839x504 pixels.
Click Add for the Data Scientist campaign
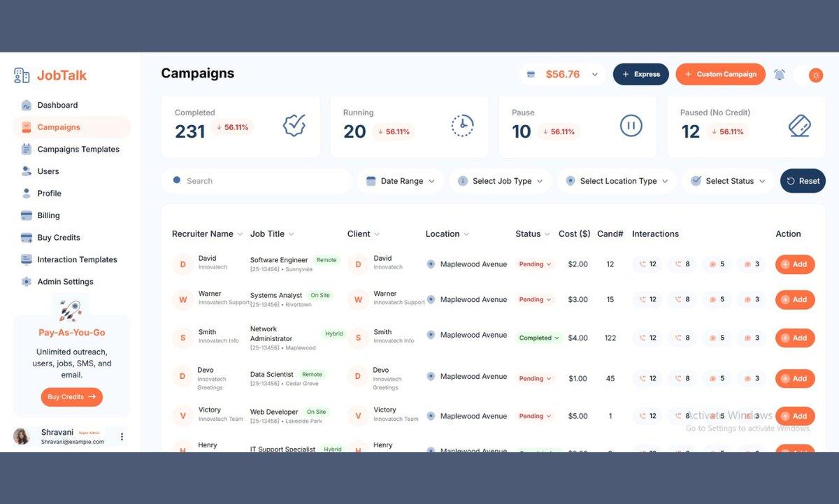click(x=795, y=378)
